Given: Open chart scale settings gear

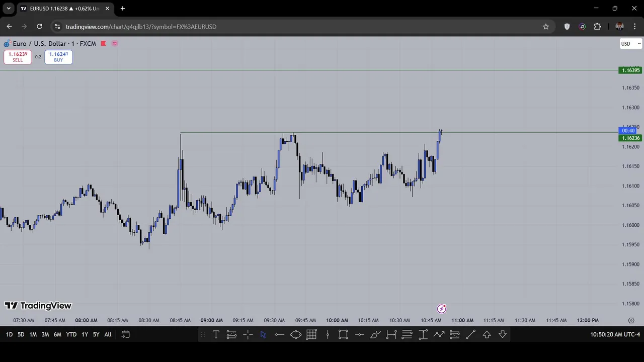Looking at the screenshot, I should pyautogui.click(x=631, y=320).
